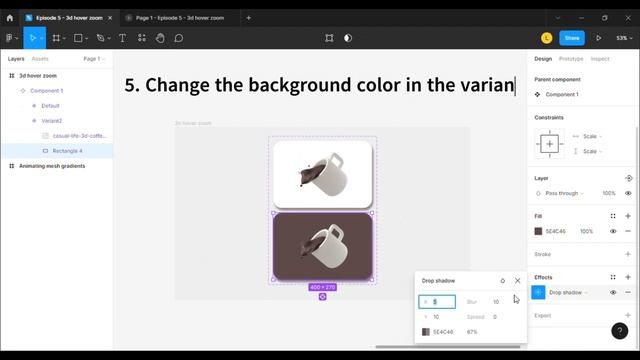640x360 pixels.
Task: Open the help question mark button
Action: 620,331
